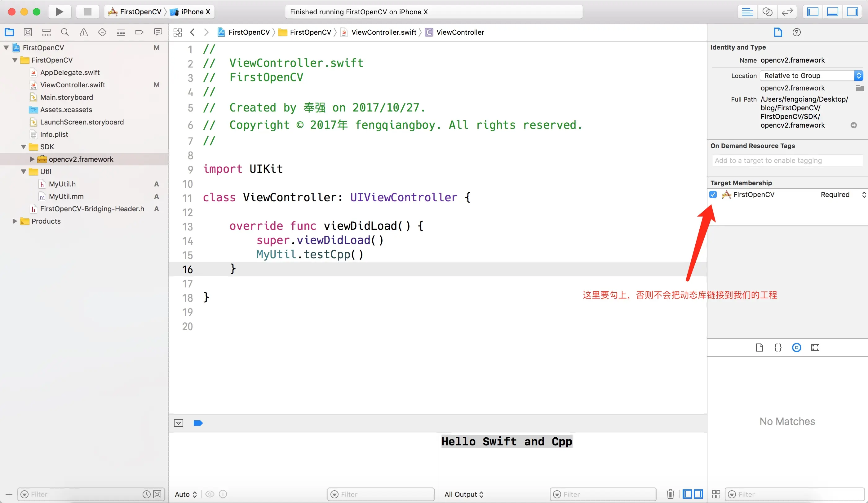Open the FirstOpenCV scheme selector

[x=135, y=12]
